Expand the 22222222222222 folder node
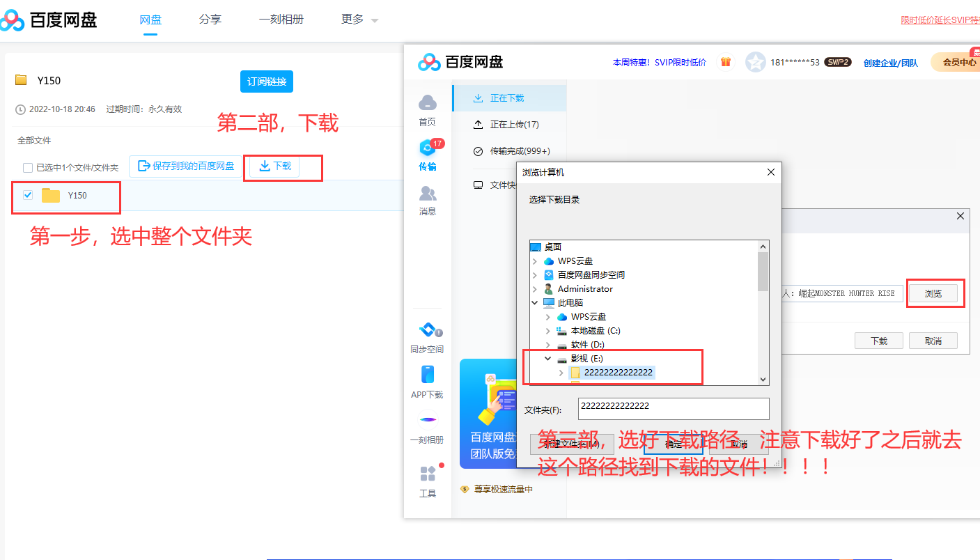Screen dimensions: 980x560 point(561,373)
